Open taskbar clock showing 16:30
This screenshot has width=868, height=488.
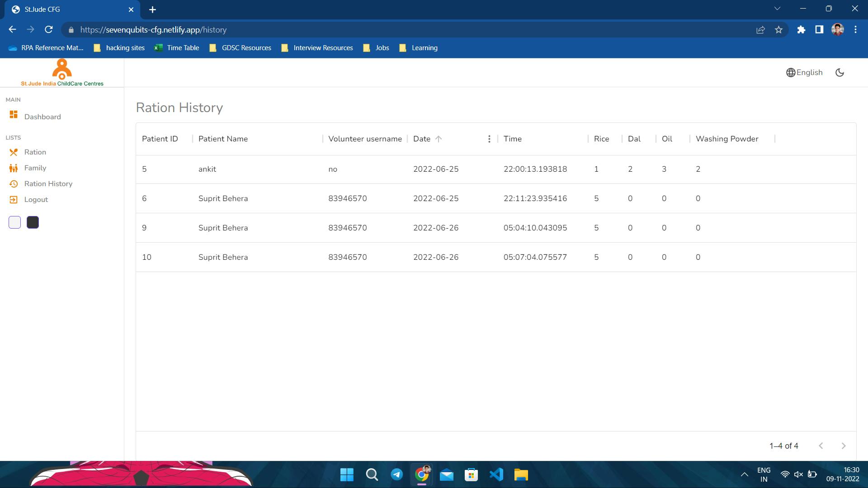[843, 474]
